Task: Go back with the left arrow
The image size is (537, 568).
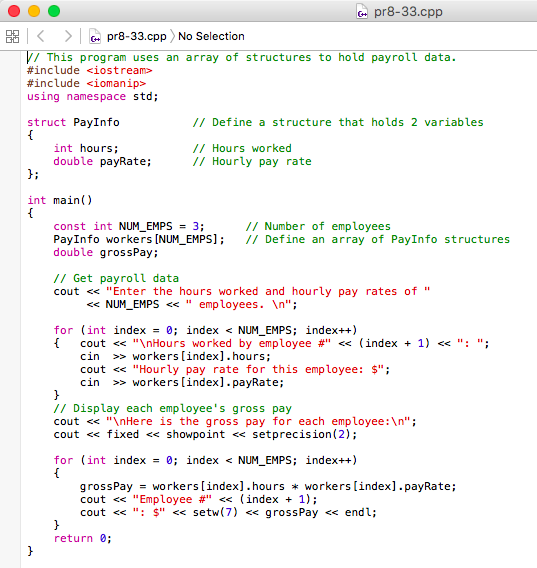Action: pos(41,36)
